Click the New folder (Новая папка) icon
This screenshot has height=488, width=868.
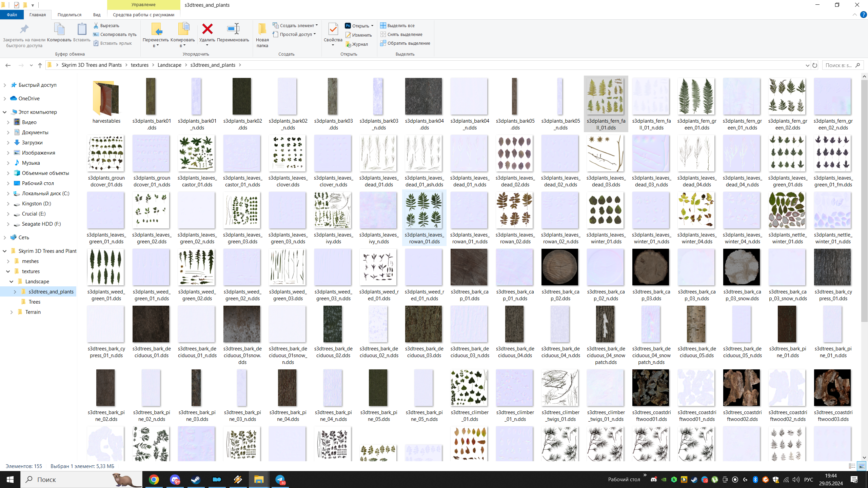pyautogui.click(x=262, y=29)
